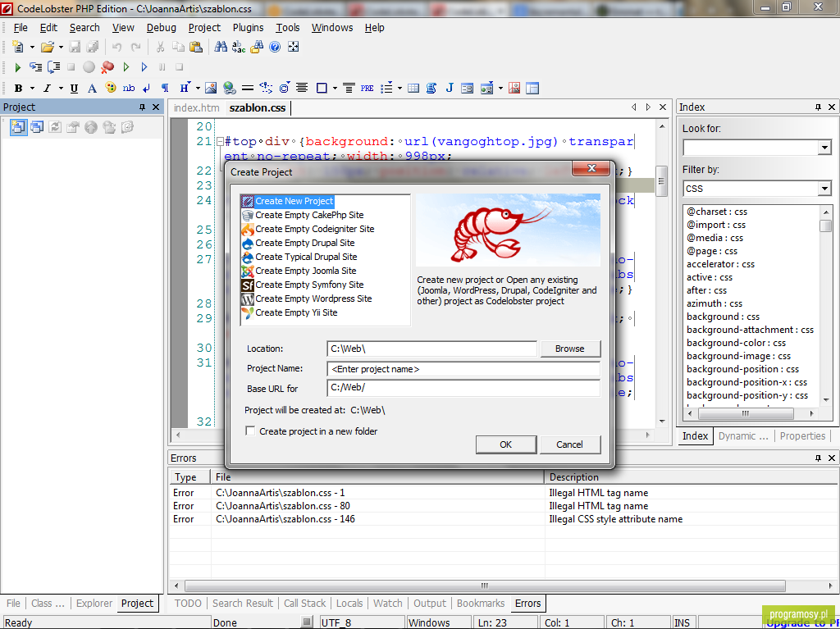Toggle pin on the Errors panel
The height and width of the screenshot is (629, 840).
point(818,458)
